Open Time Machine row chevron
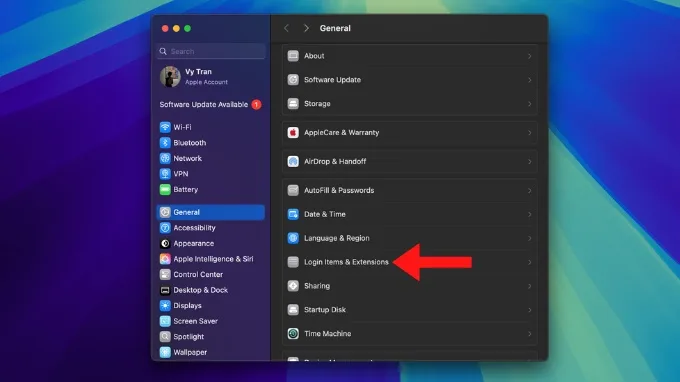This screenshot has height=382, width=680. coord(530,334)
